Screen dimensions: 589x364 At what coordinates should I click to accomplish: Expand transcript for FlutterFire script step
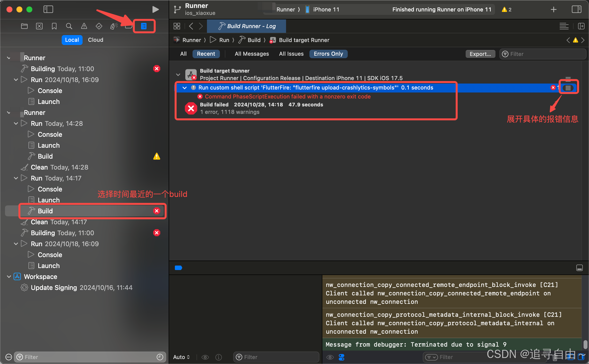point(568,88)
